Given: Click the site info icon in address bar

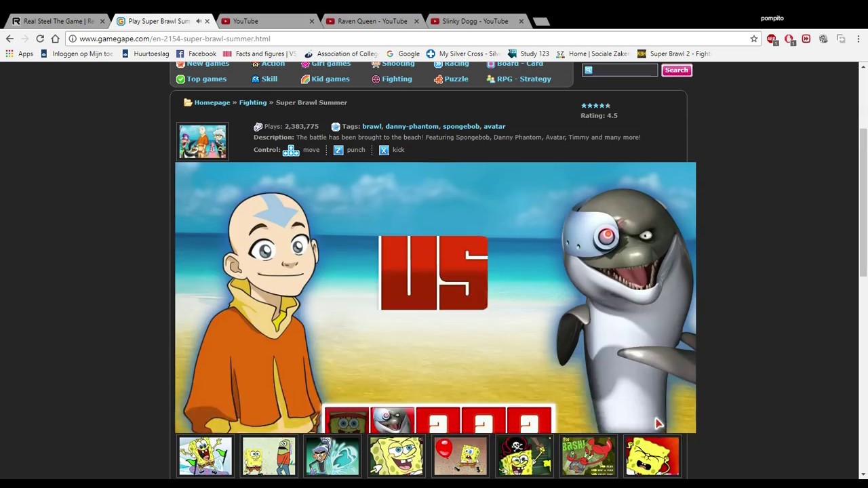Looking at the screenshot, I should point(73,39).
